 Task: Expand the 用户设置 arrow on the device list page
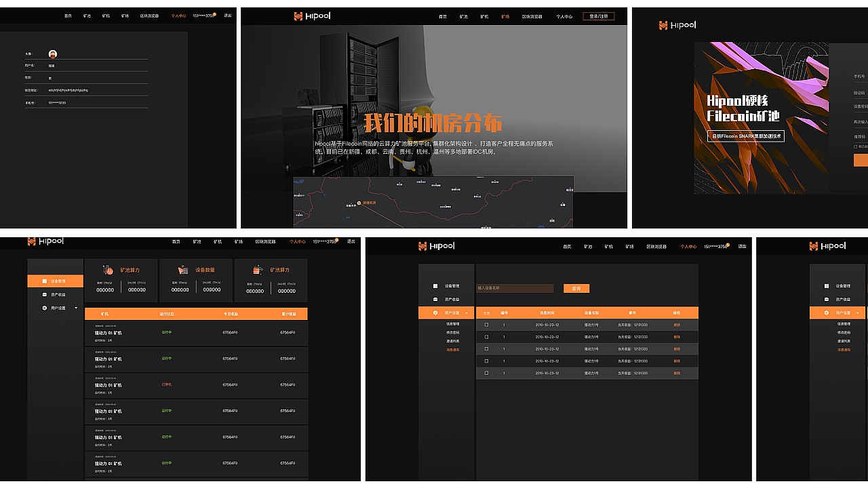[x=76, y=308]
